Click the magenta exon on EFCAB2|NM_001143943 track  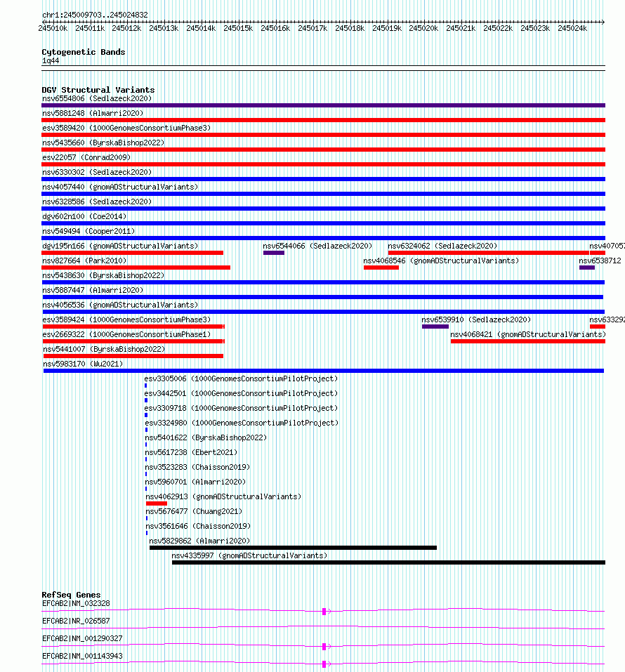point(324,664)
